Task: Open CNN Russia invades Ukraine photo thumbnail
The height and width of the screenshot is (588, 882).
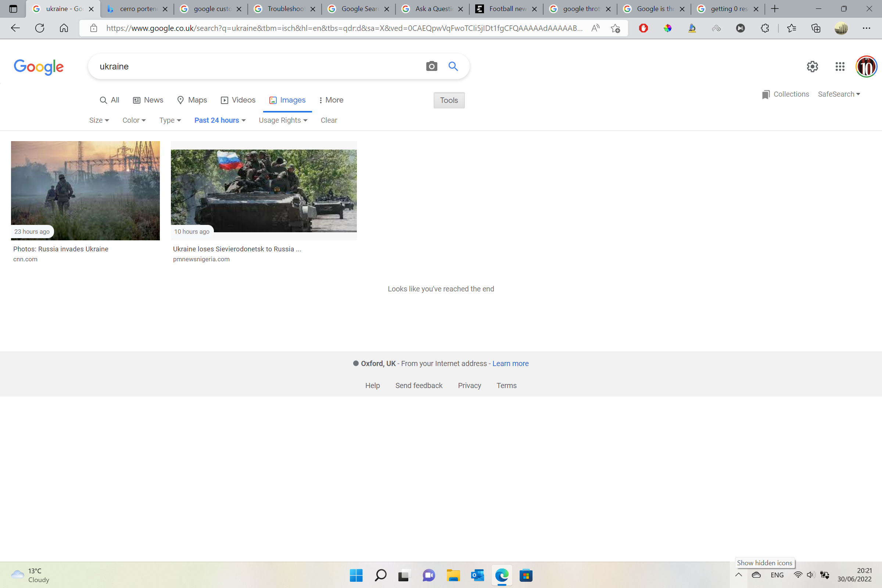Action: pyautogui.click(x=85, y=190)
